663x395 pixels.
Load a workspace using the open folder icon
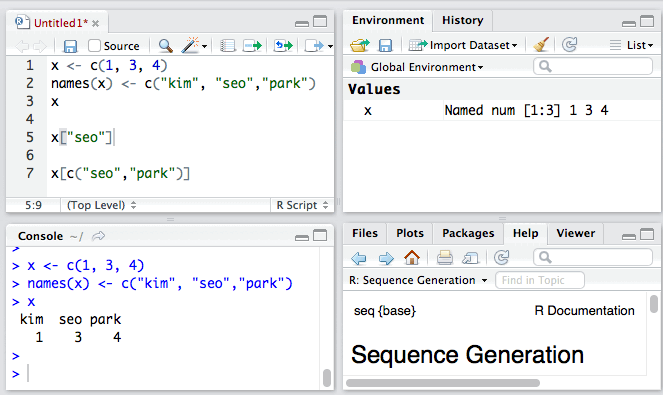pos(359,45)
